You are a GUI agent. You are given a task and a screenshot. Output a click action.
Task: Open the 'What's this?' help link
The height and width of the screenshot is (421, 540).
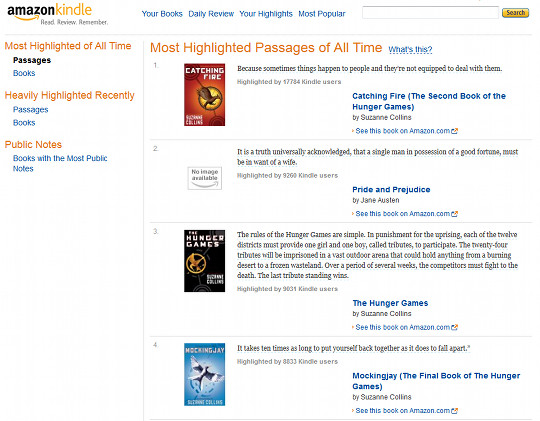click(x=410, y=49)
